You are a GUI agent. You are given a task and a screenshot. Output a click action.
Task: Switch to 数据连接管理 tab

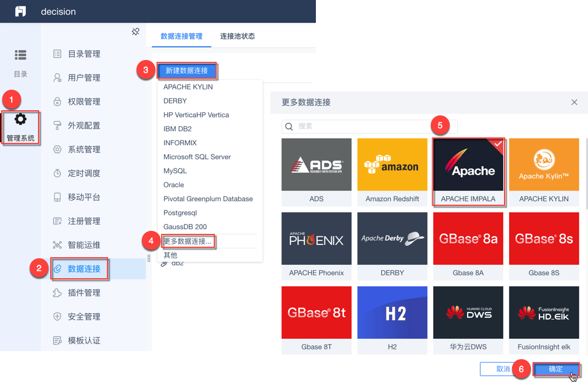[x=182, y=36]
